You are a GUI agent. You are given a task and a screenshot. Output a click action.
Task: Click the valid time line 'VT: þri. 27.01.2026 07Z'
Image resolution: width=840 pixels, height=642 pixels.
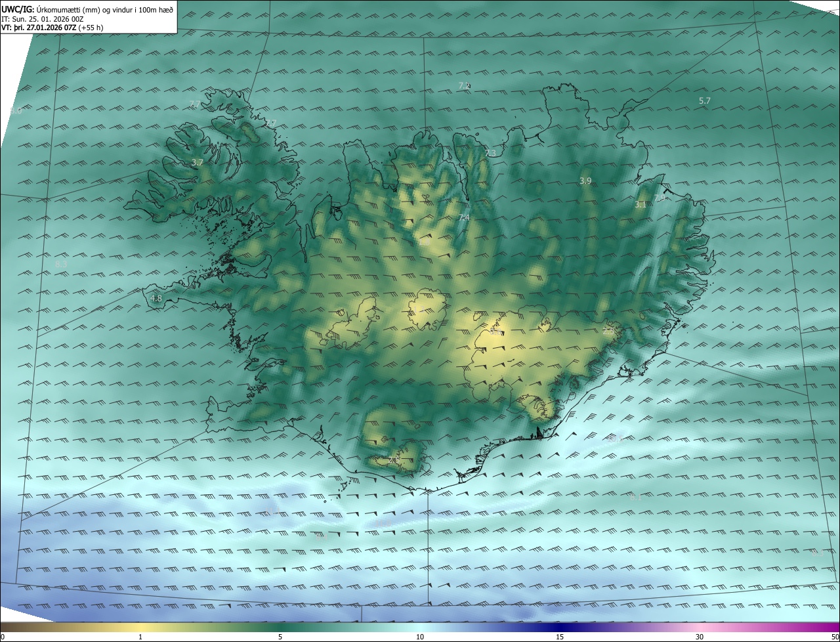[x=39, y=28]
